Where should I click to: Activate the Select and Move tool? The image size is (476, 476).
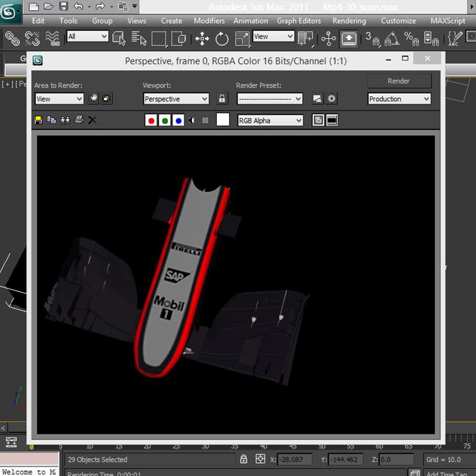point(202,38)
